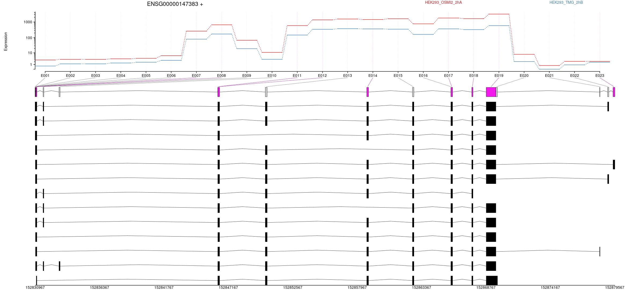Click exon label E001
The image size is (644, 292).
click(45, 76)
